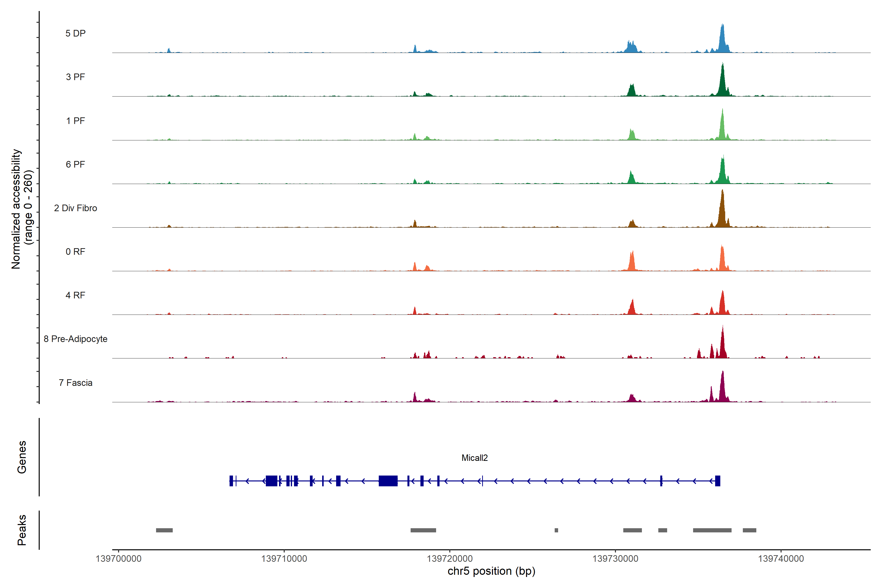
Task: Click the 5 DP track label
Action: pyautogui.click(x=75, y=33)
